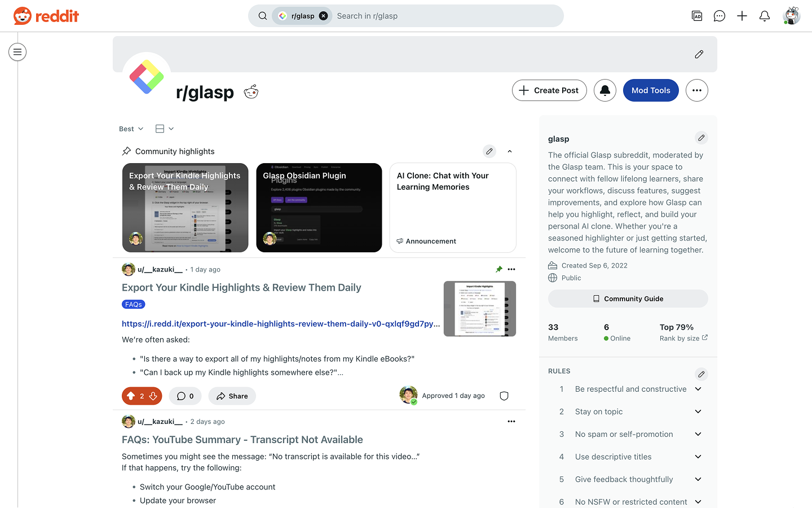Click the Snoo icon beside r/glasp

point(251,91)
